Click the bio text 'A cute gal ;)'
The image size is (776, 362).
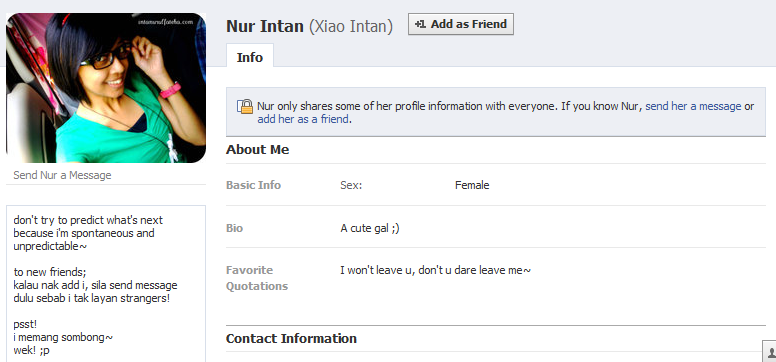pyautogui.click(x=370, y=228)
